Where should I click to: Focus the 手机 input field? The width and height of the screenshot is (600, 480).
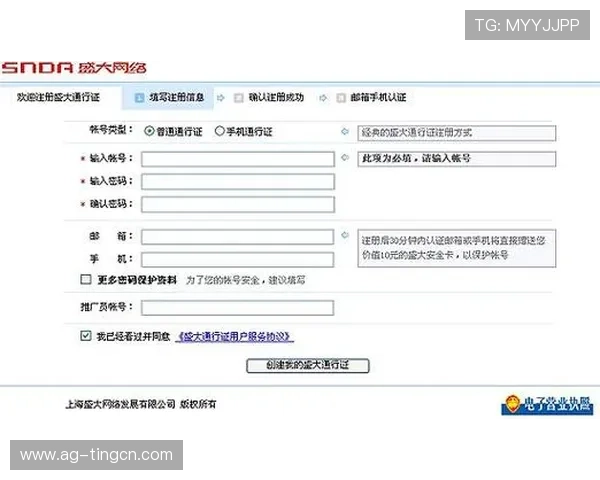tap(237, 260)
